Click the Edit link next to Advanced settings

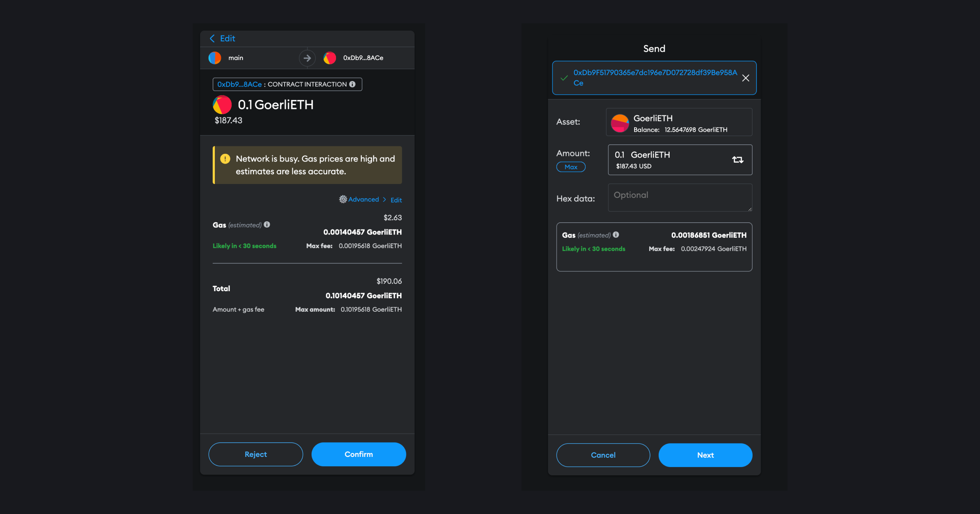[x=396, y=199]
